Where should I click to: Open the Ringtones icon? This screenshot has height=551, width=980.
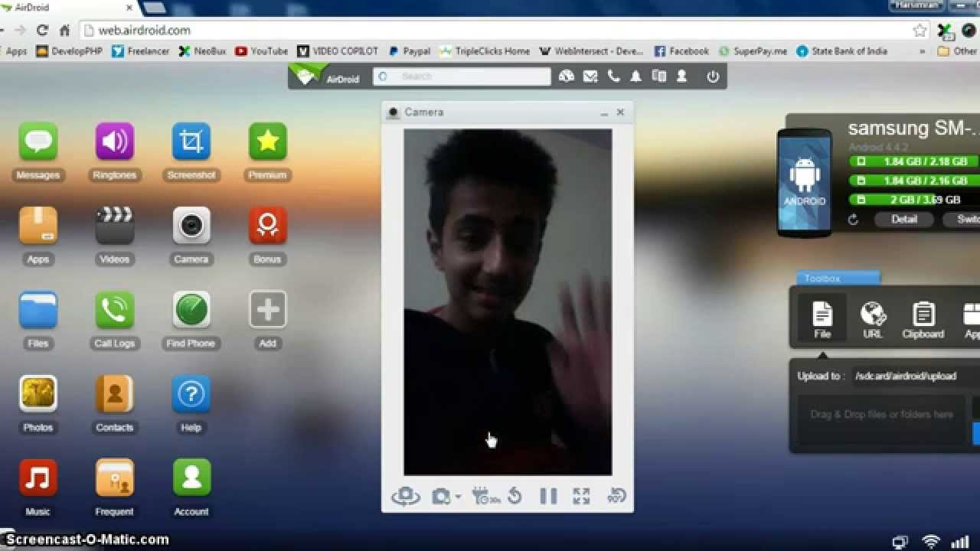[115, 142]
